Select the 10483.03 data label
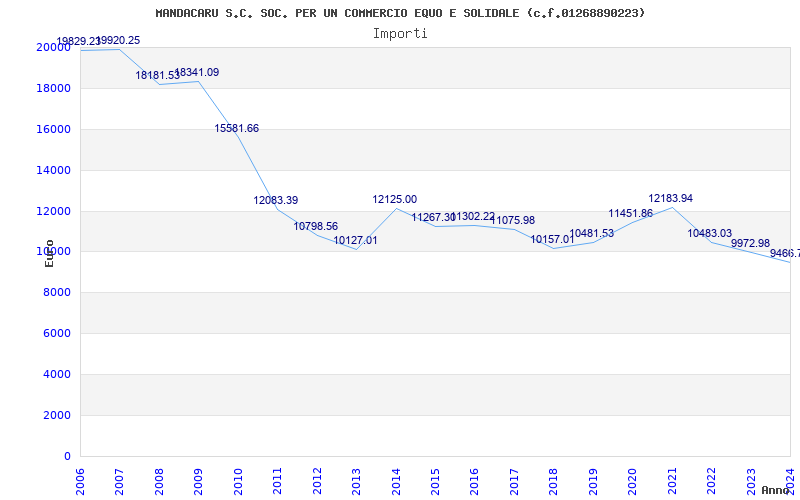 [x=710, y=234]
